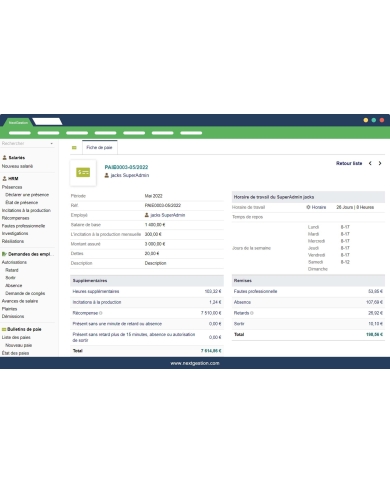Click the Samedi 8-12 schedule row
The height and width of the screenshot is (484, 390).
(329, 262)
